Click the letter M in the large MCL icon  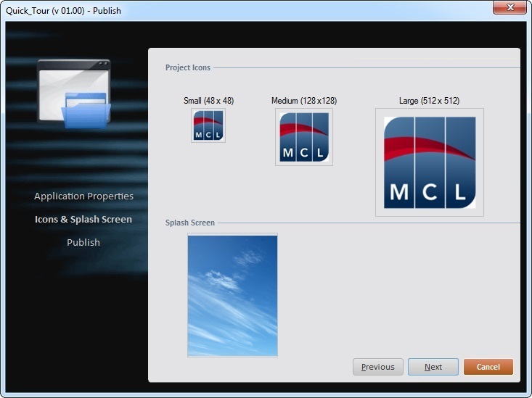(399, 192)
